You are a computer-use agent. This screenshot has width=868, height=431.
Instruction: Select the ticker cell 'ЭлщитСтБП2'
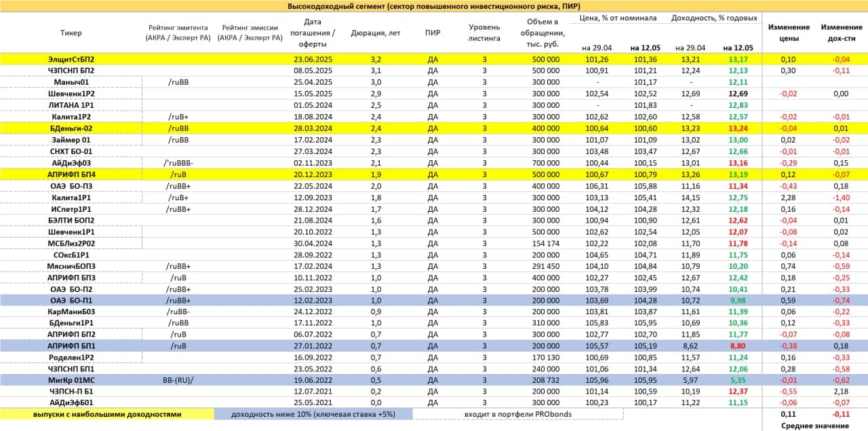(x=71, y=60)
